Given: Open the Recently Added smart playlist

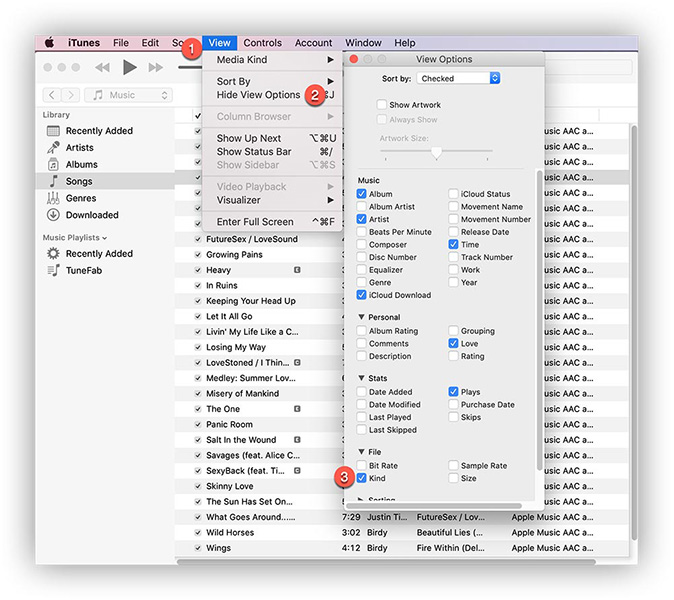Looking at the screenshot, I should click(99, 254).
